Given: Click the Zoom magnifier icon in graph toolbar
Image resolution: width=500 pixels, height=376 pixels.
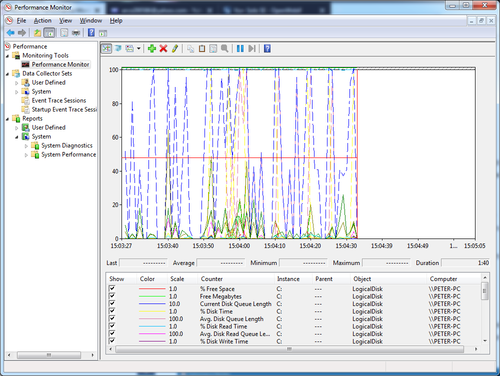Looking at the screenshot, I should pos(225,49).
